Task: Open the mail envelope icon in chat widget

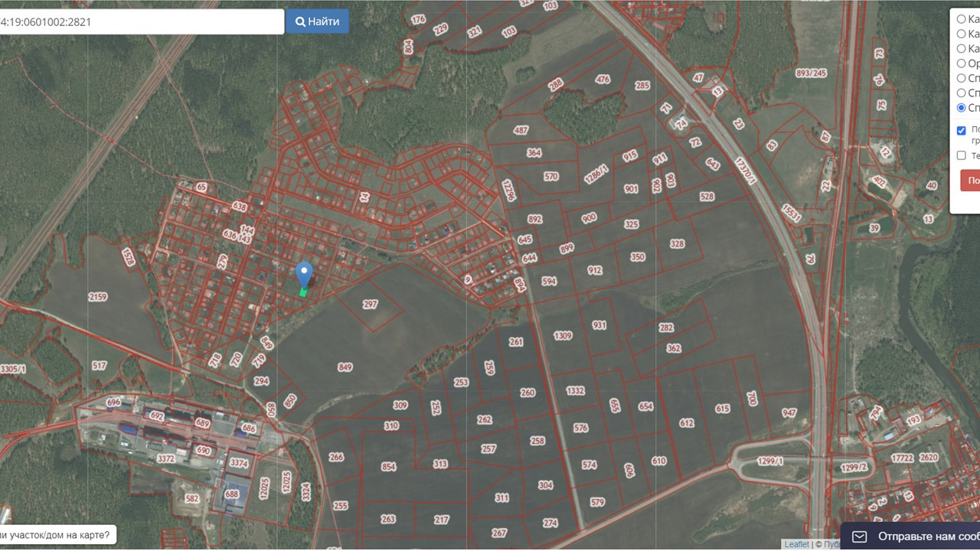Action: pyautogui.click(x=860, y=536)
